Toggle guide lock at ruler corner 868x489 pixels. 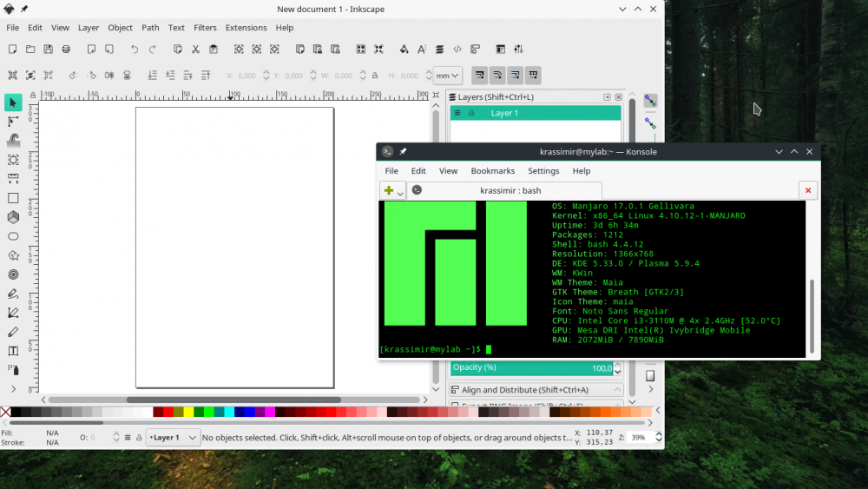coord(33,96)
